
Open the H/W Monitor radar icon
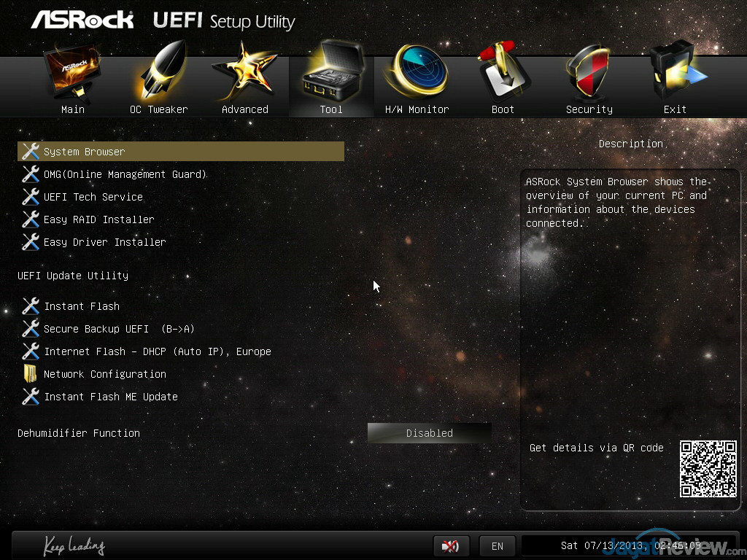coord(417,71)
